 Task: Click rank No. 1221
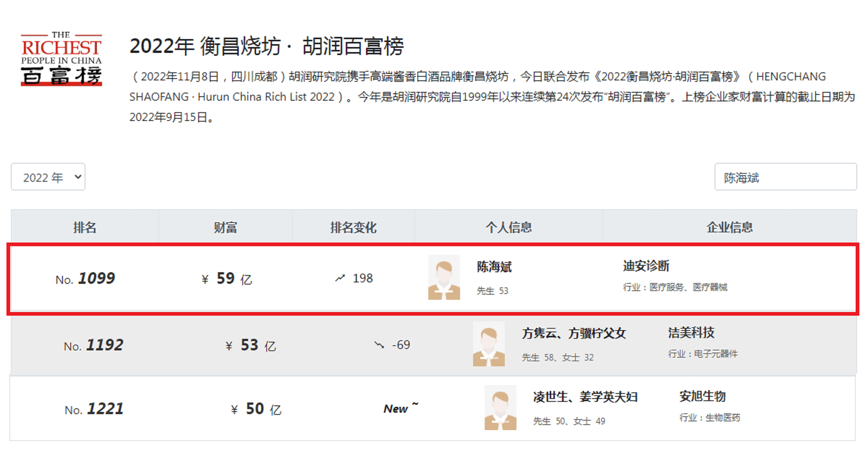(x=94, y=409)
